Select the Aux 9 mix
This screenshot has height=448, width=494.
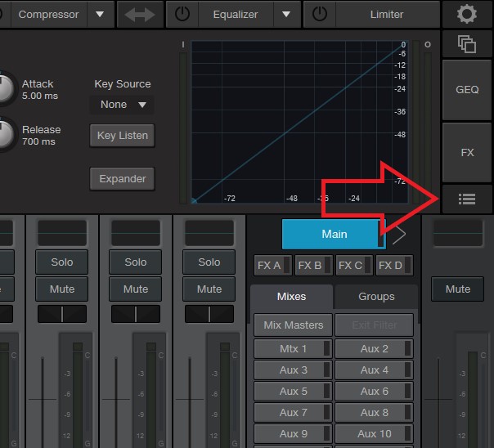293,434
